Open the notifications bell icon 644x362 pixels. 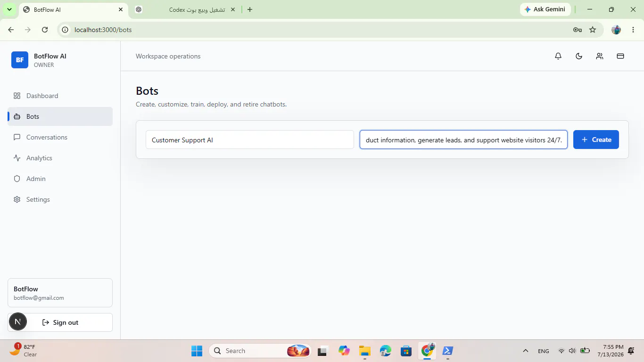[x=558, y=56]
